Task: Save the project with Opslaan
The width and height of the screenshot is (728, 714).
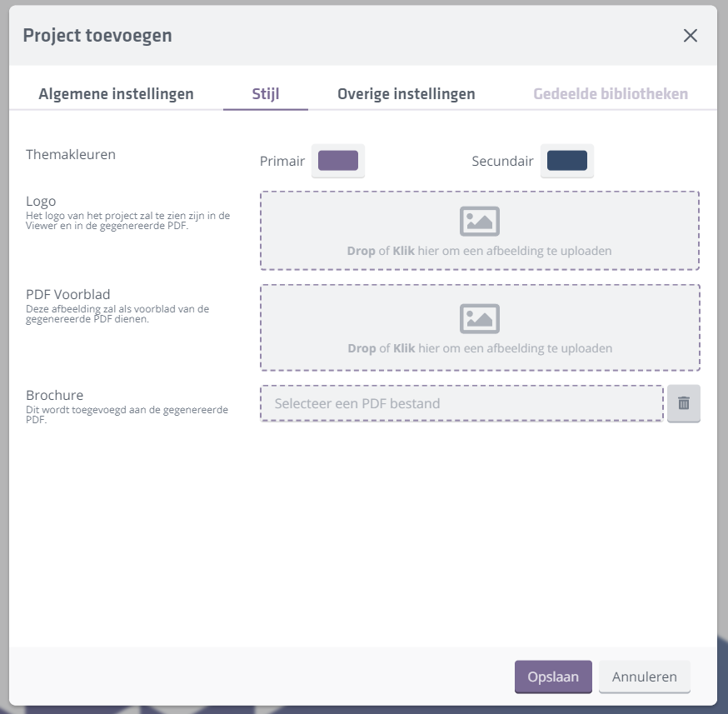Action: coord(553,677)
